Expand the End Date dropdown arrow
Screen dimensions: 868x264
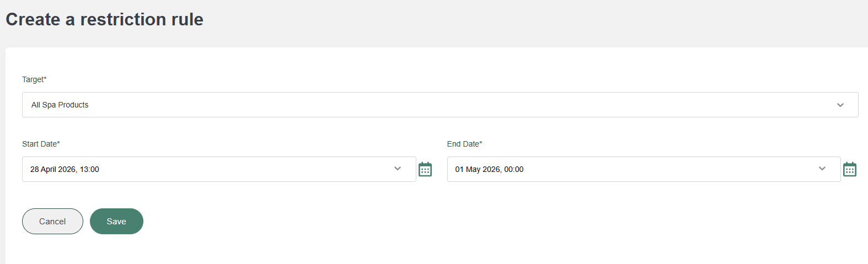point(822,169)
